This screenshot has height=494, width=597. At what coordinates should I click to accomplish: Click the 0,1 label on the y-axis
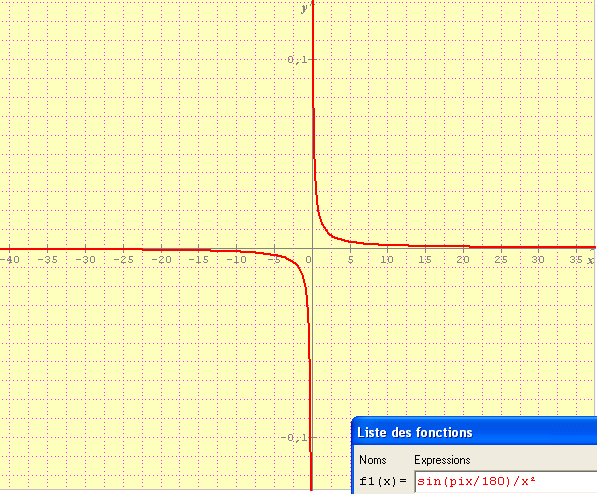coord(297,59)
